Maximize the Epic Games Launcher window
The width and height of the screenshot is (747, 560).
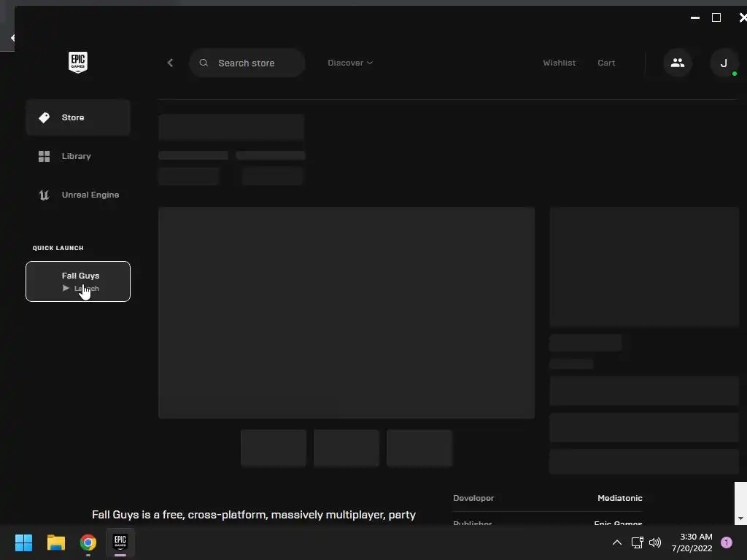716,17
